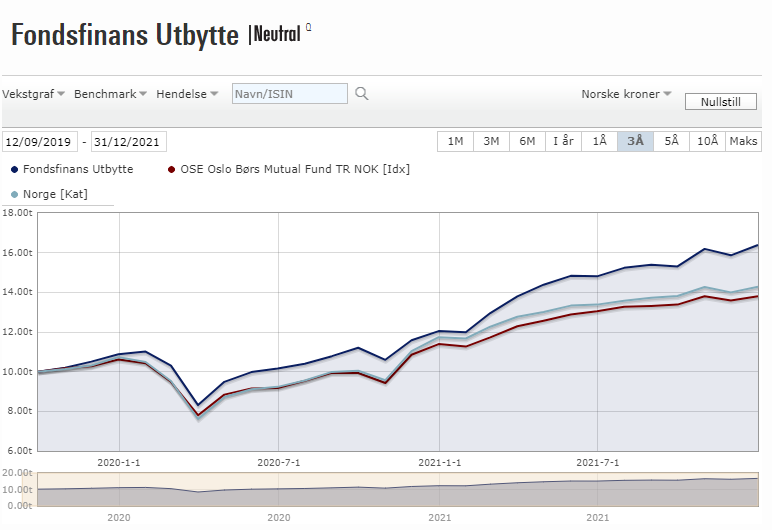Select the 1M time range
Viewport: 772px width, 530px height.
click(455, 141)
